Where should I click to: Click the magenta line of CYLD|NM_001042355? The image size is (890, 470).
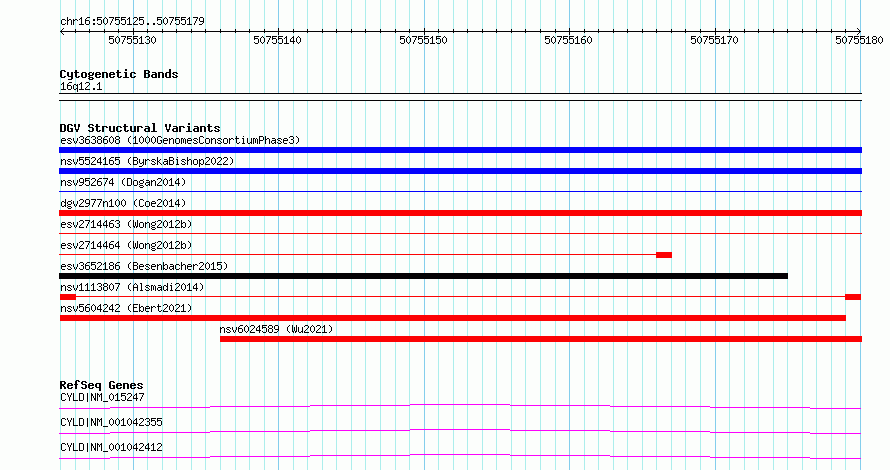[x=460, y=431]
